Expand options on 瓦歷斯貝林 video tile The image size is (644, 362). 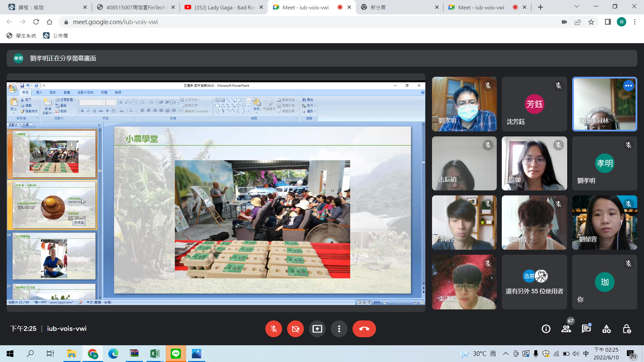(628, 86)
